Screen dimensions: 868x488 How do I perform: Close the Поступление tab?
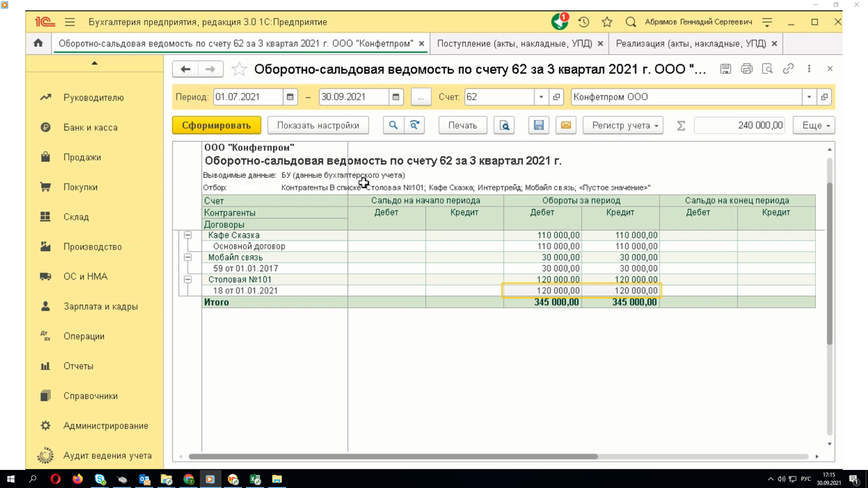coord(600,43)
